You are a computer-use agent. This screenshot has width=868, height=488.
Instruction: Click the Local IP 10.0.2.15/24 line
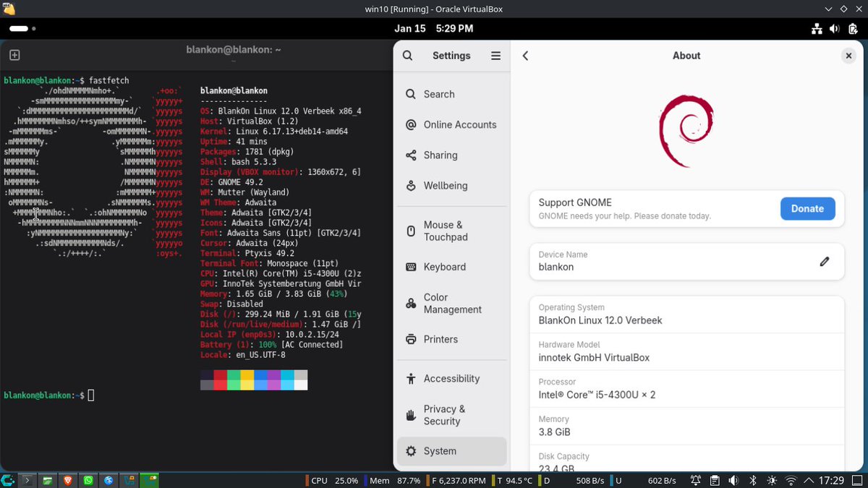tap(270, 334)
